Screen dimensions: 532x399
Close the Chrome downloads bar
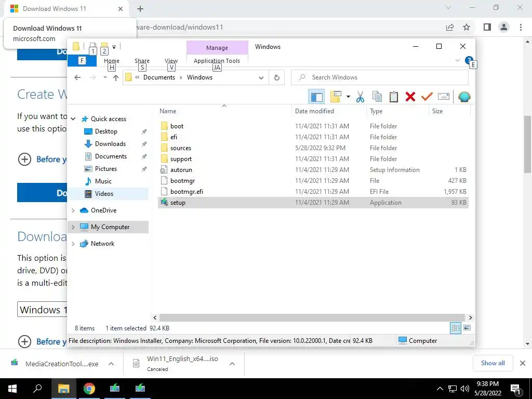523,363
